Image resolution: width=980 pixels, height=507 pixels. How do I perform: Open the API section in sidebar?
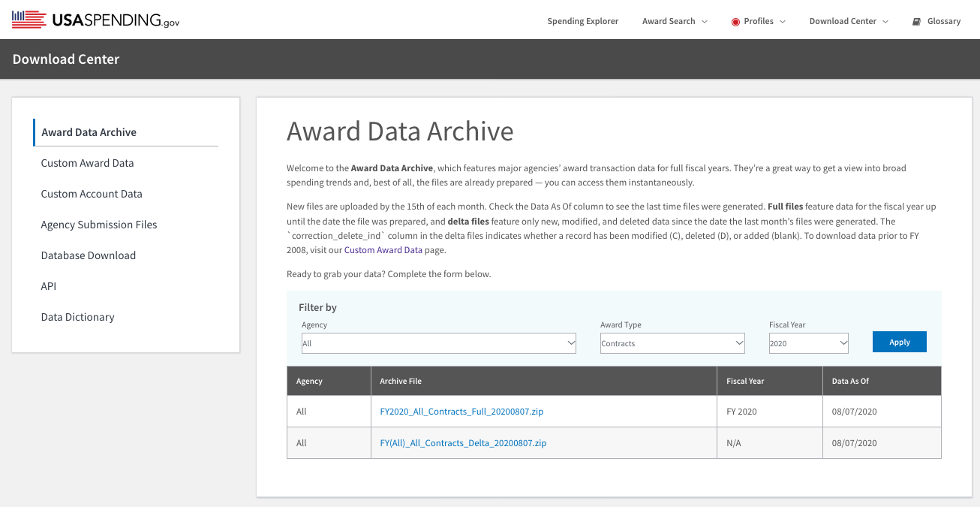[49, 286]
